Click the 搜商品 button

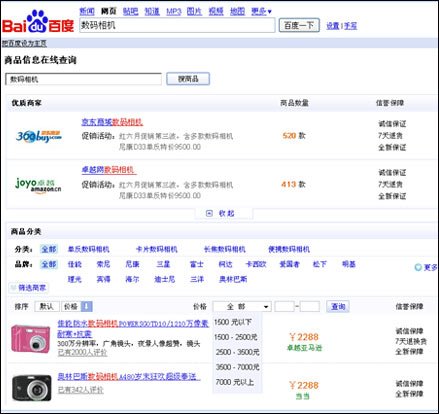[188, 79]
